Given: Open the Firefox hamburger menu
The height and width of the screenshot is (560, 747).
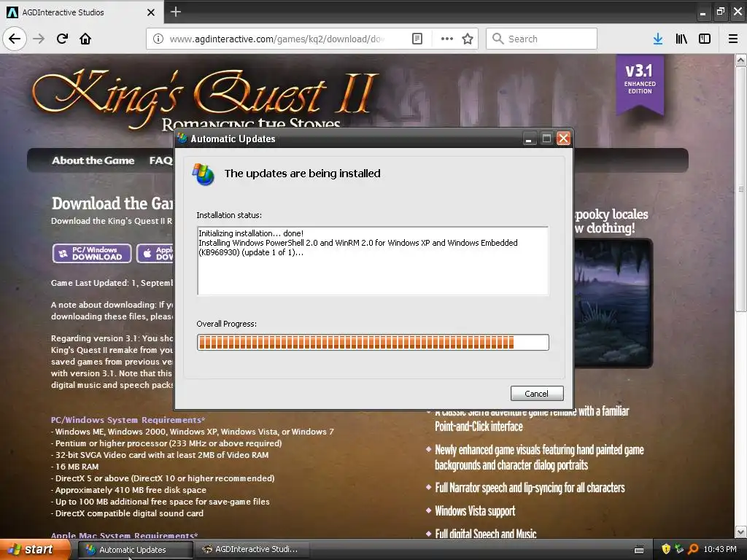Looking at the screenshot, I should [x=733, y=39].
